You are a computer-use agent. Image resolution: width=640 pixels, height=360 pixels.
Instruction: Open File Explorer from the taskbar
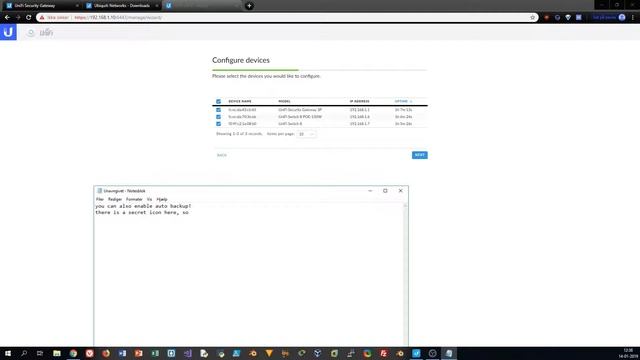pyautogui.click(x=57, y=353)
